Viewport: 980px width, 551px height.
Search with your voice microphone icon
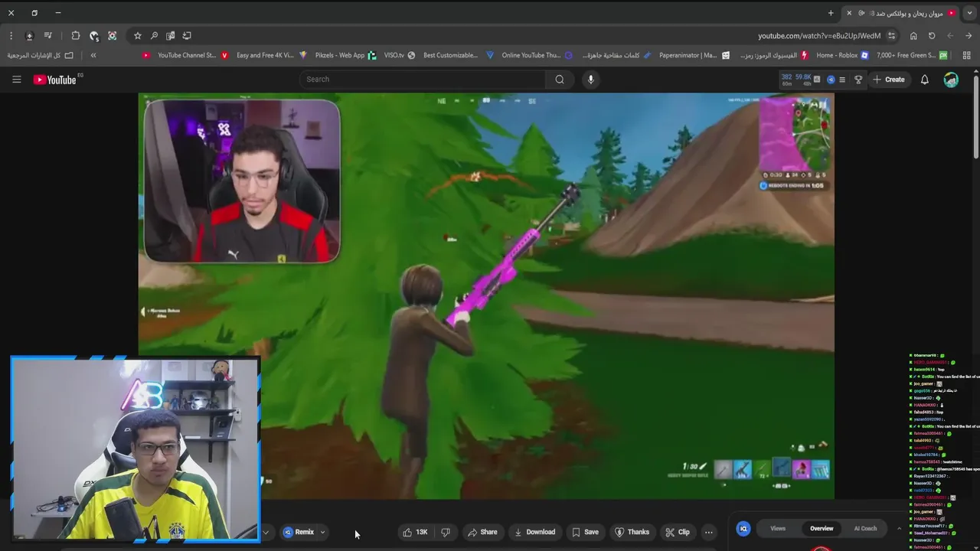point(590,80)
